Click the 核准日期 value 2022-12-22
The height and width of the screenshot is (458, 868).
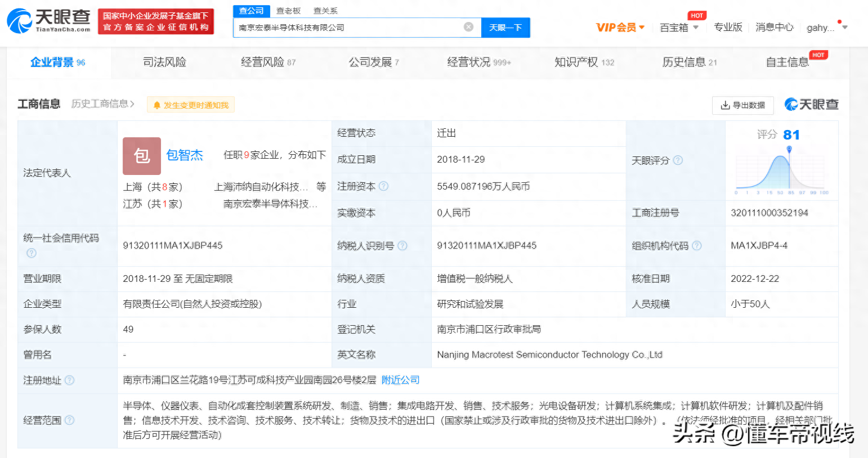pyautogui.click(x=755, y=279)
